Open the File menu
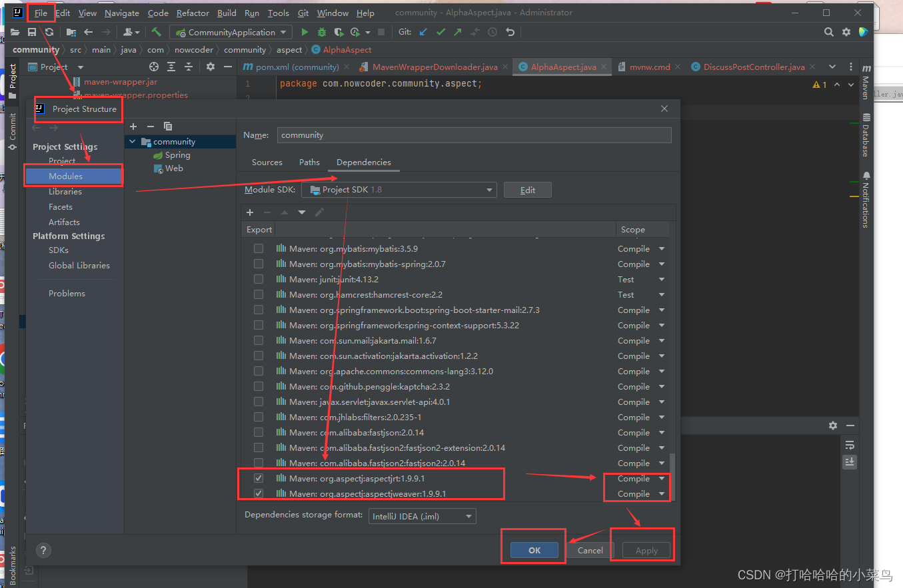The width and height of the screenshot is (903, 588). (x=41, y=13)
